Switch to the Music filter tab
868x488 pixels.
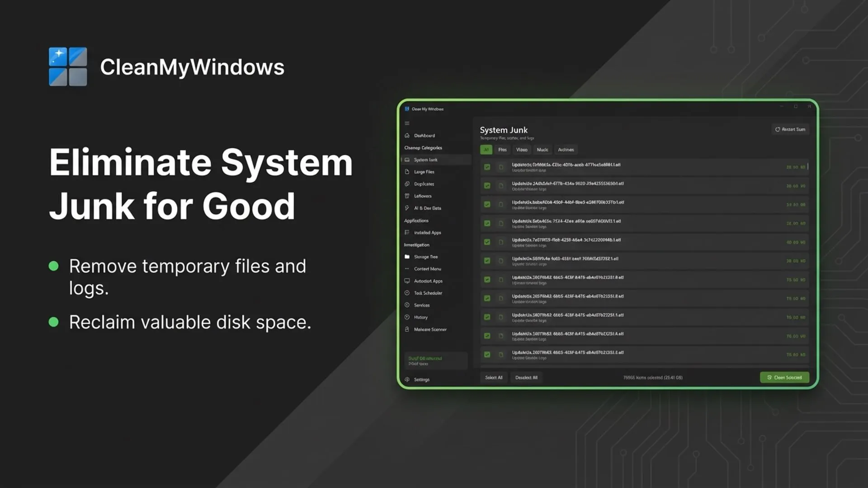542,150
